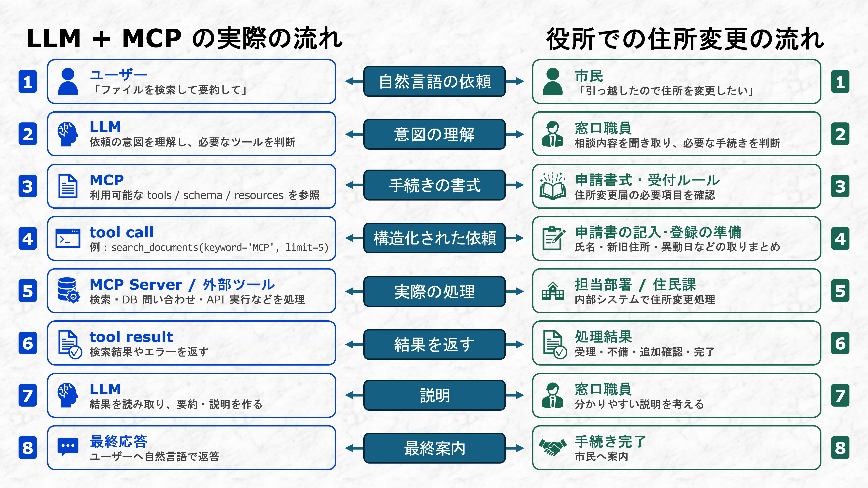The height and width of the screenshot is (488, 868).
Task: Click the chat bubble icon beside 最終応答
Action: [x=68, y=447]
